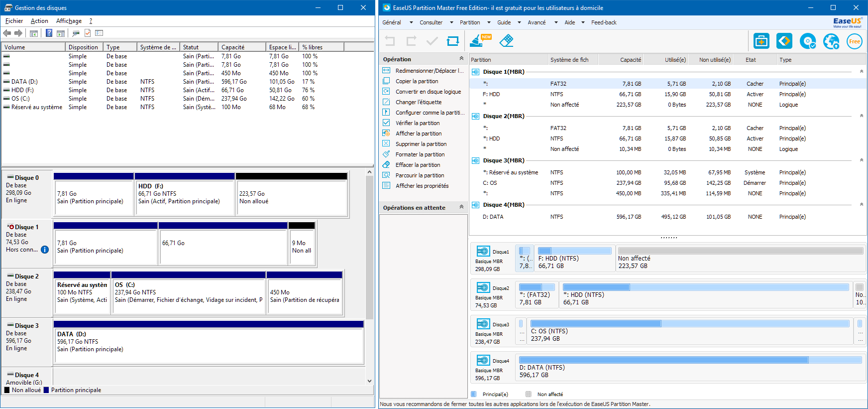
Task: Click the Principal(e) legend swatch in EaseUS
Action: [x=474, y=394]
